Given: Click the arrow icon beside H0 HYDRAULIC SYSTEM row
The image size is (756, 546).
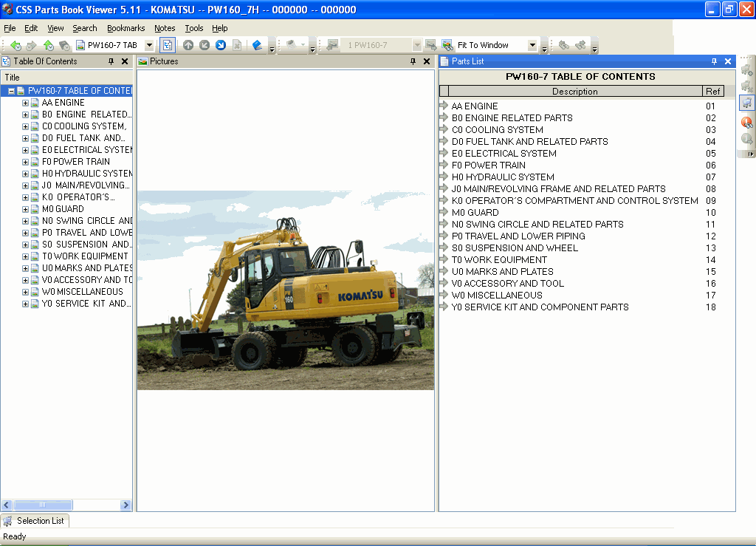Looking at the screenshot, I should tap(444, 176).
